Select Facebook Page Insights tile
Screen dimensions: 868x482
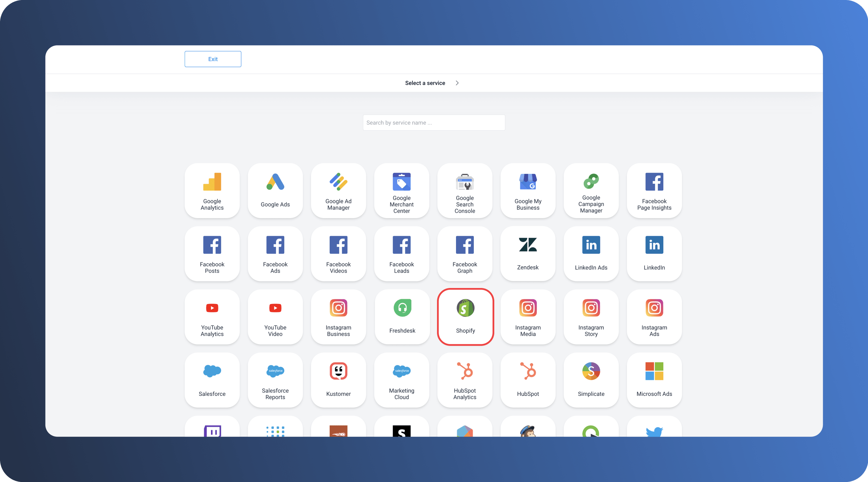(x=654, y=191)
